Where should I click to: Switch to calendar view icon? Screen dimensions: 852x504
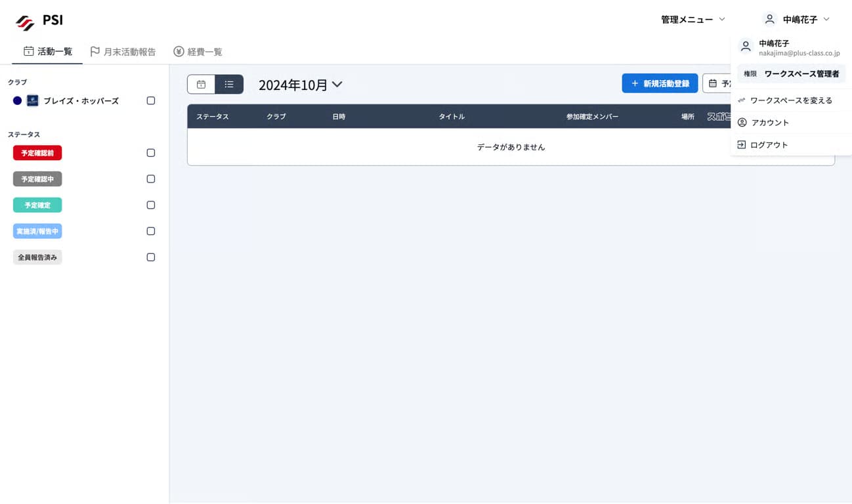(201, 84)
